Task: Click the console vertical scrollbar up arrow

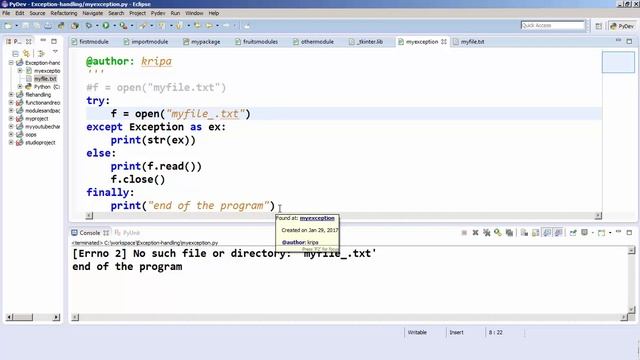Action: (x=631, y=251)
